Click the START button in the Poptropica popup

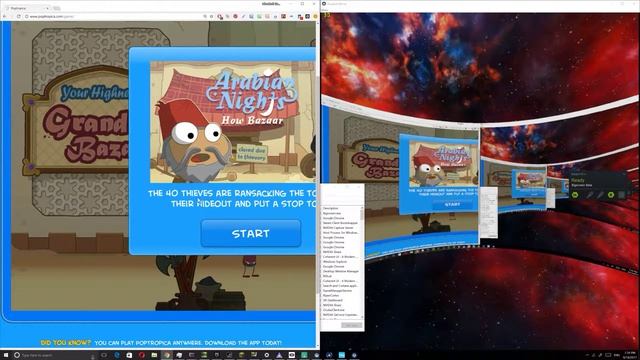pyautogui.click(x=251, y=233)
